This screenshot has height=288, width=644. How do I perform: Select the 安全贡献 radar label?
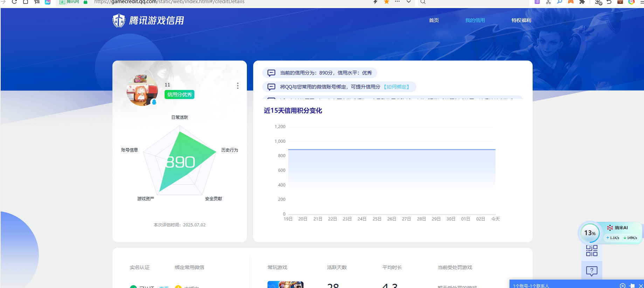tap(214, 198)
